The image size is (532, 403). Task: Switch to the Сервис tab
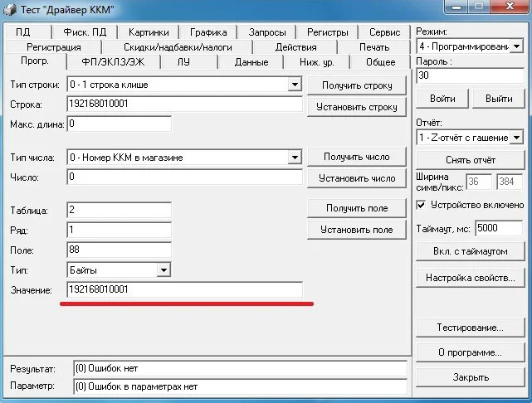click(384, 32)
